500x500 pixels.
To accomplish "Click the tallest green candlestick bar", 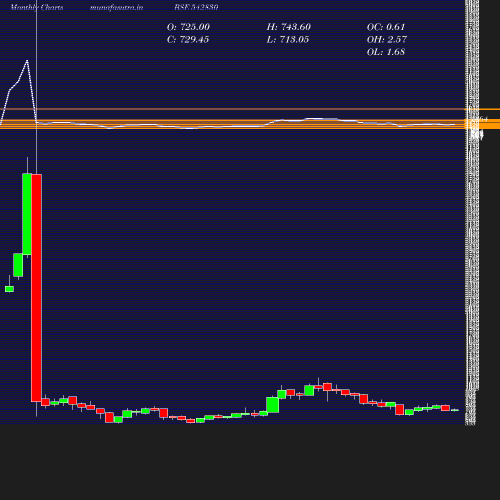I will [27, 214].
